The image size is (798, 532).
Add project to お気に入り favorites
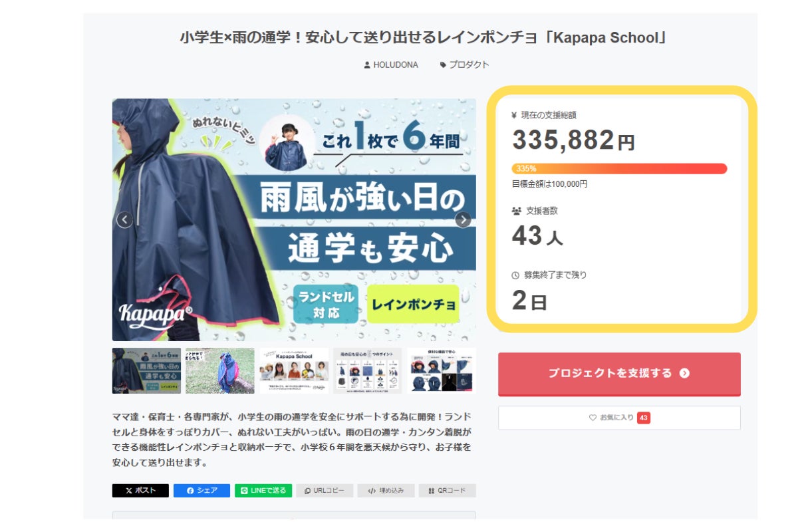click(x=618, y=418)
